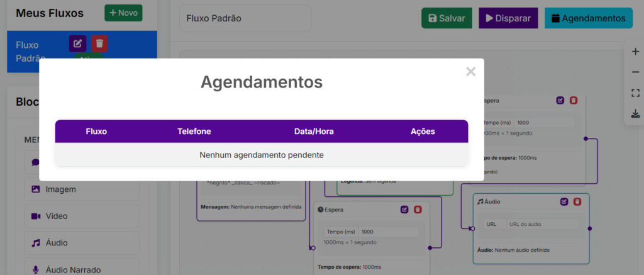
Task: Click the 'Nenhum agendamento pendente' row
Action: click(262, 155)
